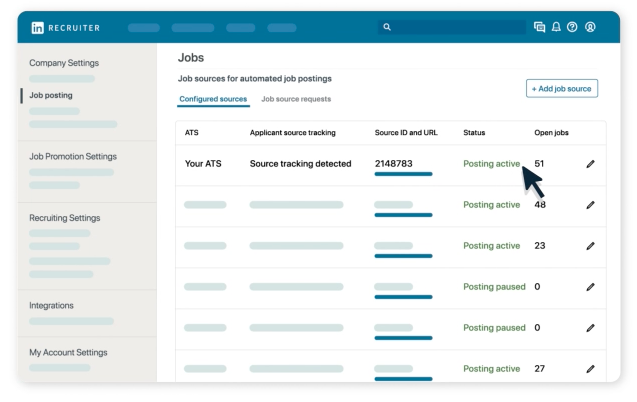Click the LinkedIn Recruiter logo
The image size is (637, 402).
coord(65,28)
